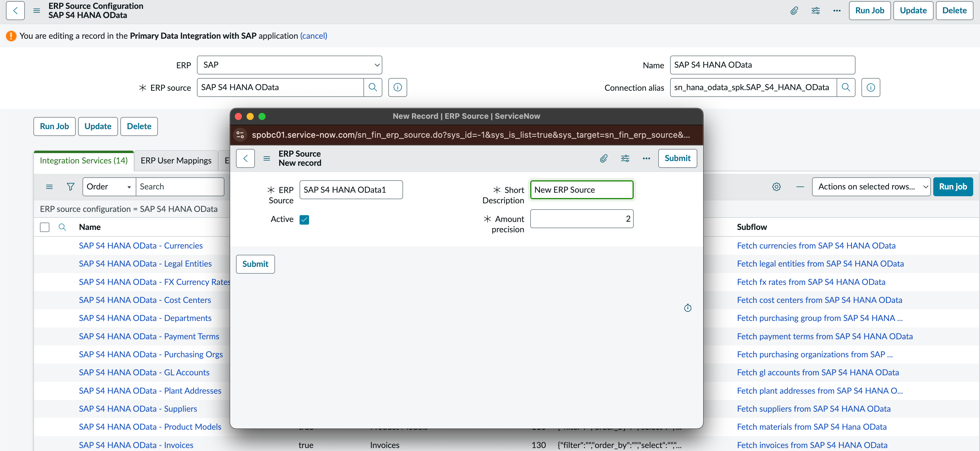Click lower Update button below form
Image resolution: width=980 pixels, height=451 pixels.
pyautogui.click(x=98, y=126)
